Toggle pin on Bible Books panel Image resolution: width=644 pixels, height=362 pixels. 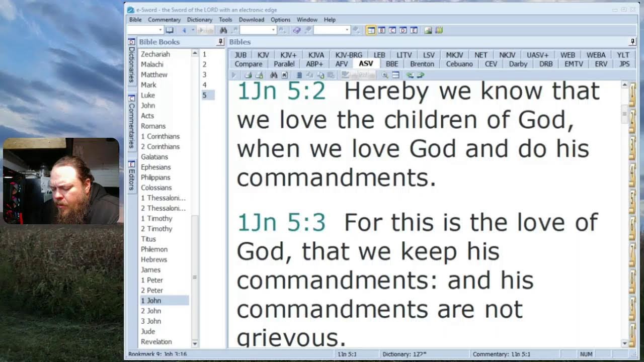(220, 42)
